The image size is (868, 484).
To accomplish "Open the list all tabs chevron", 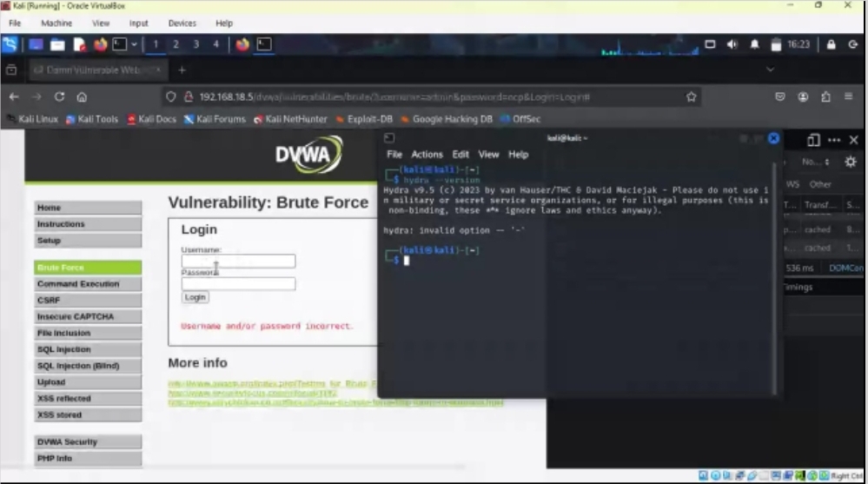I will point(770,70).
